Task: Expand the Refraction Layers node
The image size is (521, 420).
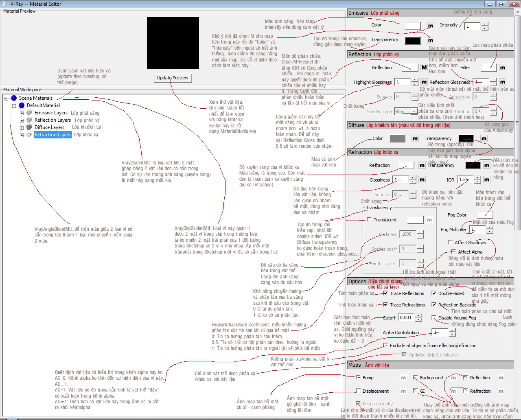Action: (22, 135)
